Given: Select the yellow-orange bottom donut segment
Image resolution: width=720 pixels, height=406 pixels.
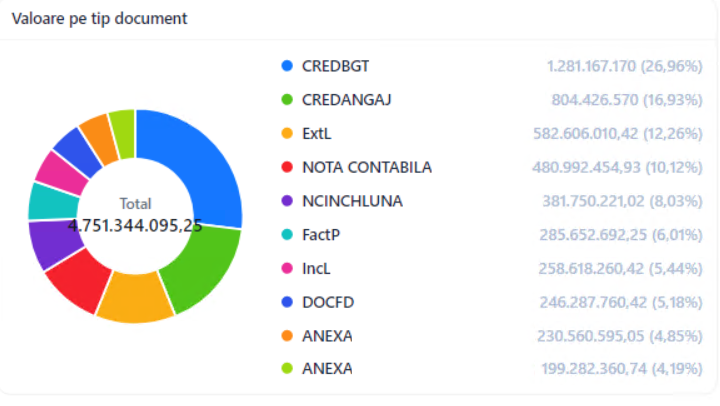Looking at the screenshot, I should 135,298.
